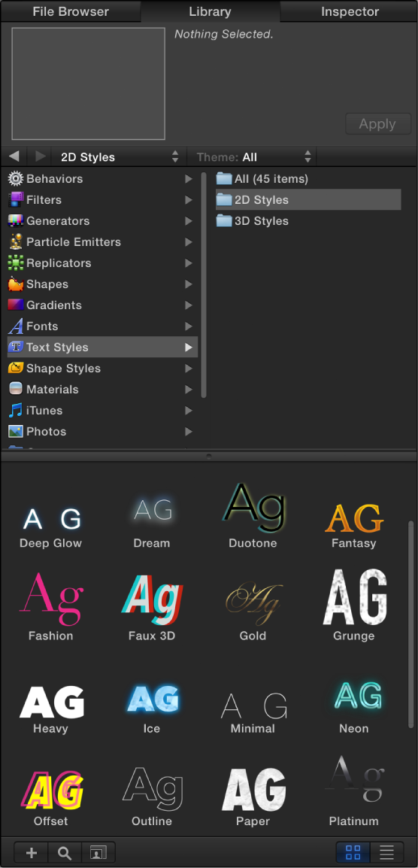Select the Heavy text style

coord(50,709)
